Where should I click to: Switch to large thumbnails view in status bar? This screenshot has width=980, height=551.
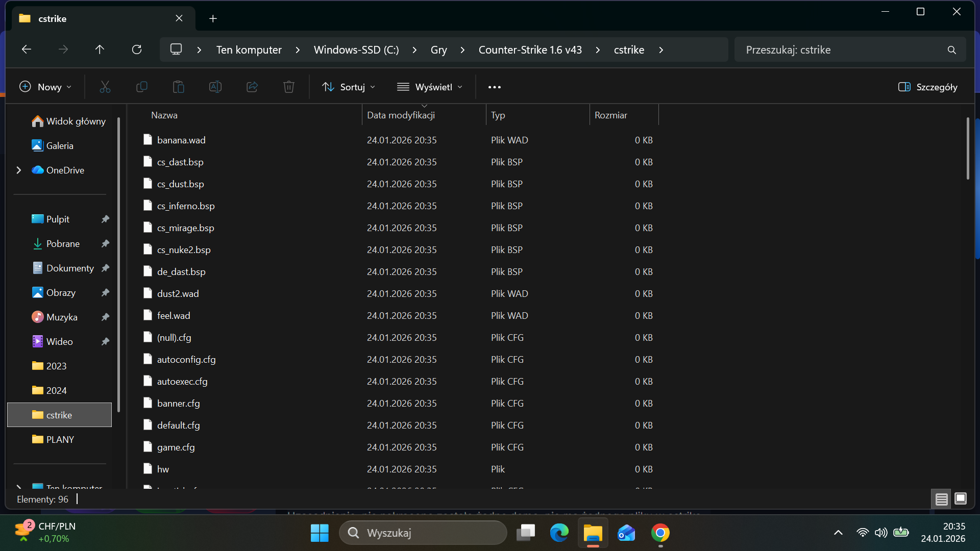961,498
